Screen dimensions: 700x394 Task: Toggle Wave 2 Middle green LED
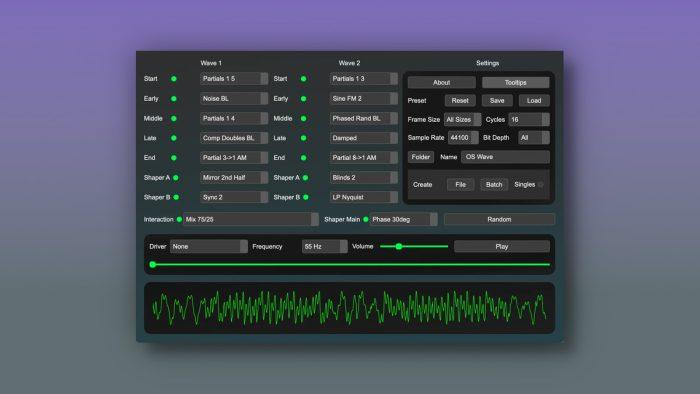point(304,119)
